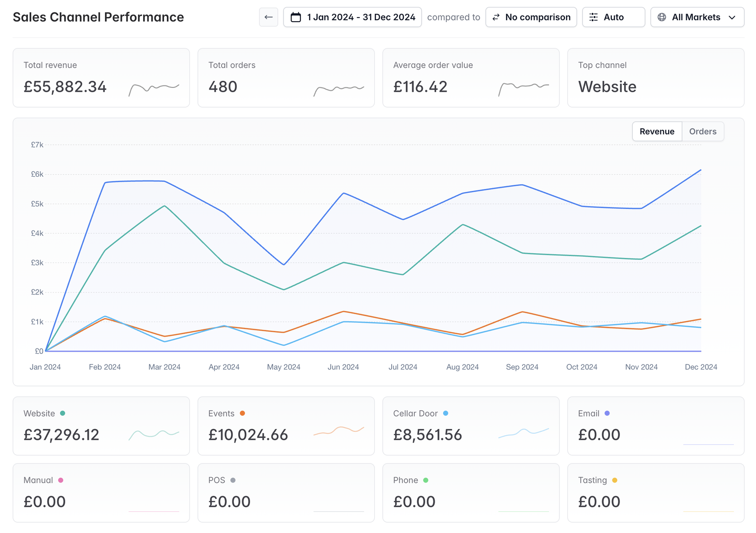The width and height of the screenshot is (756, 533).
Task: Click the swap arrows comparison icon
Action: [496, 17]
